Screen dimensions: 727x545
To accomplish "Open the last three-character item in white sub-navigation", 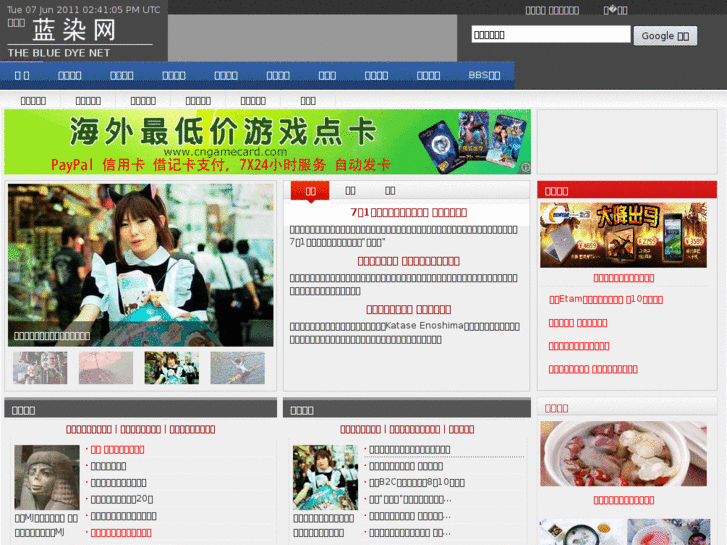I will point(308,101).
